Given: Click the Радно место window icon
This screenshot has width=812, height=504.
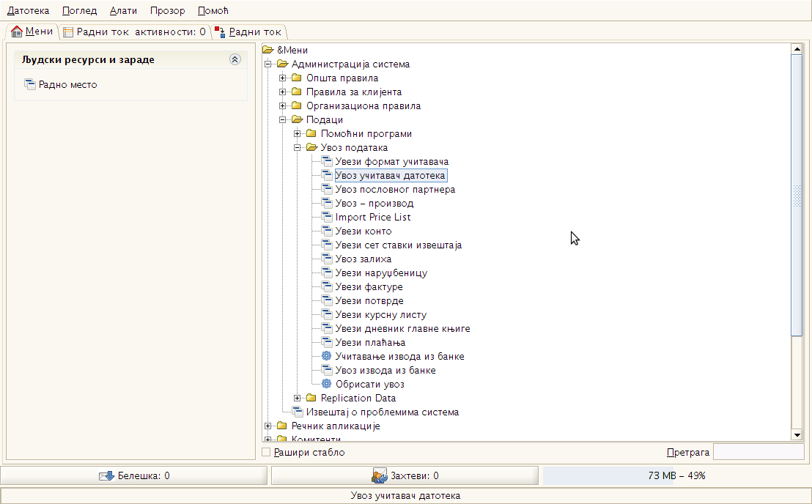Looking at the screenshot, I should (x=30, y=84).
